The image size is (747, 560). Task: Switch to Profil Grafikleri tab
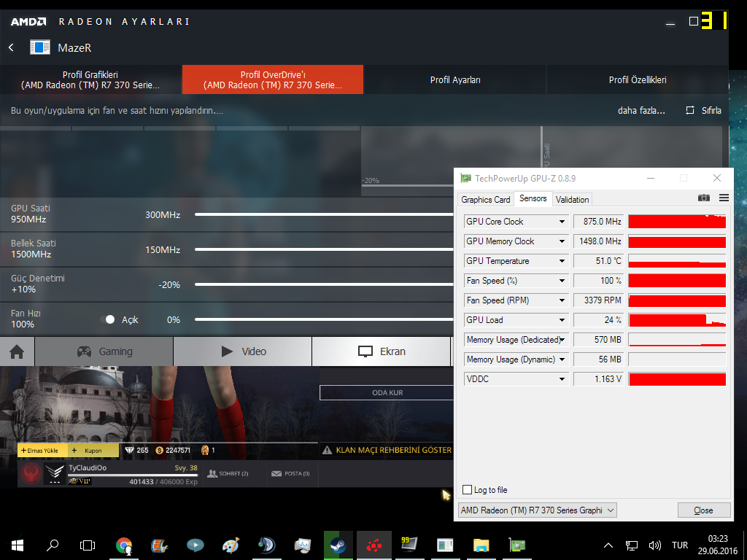pos(90,79)
